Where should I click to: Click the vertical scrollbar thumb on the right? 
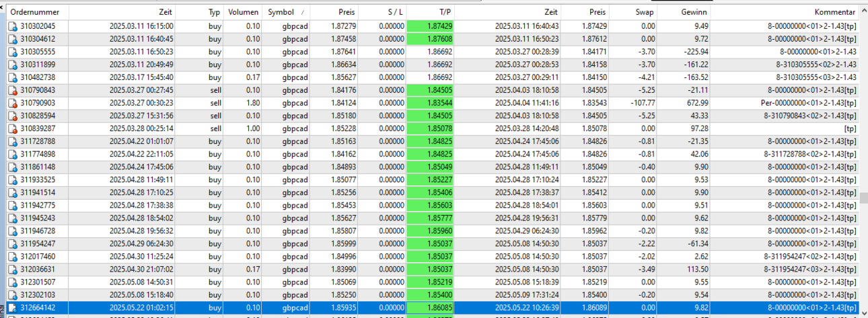tap(863, 198)
